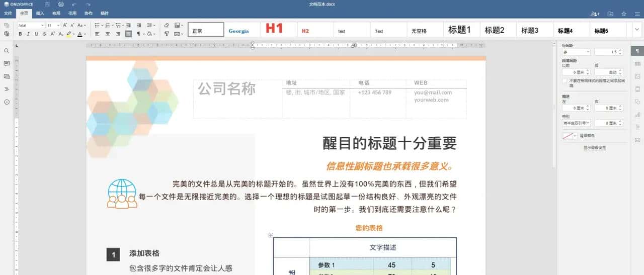This screenshot has width=644, height=275.
Task: Open table settings in right sidebar
Action: pyautogui.click(x=637, y=64)
